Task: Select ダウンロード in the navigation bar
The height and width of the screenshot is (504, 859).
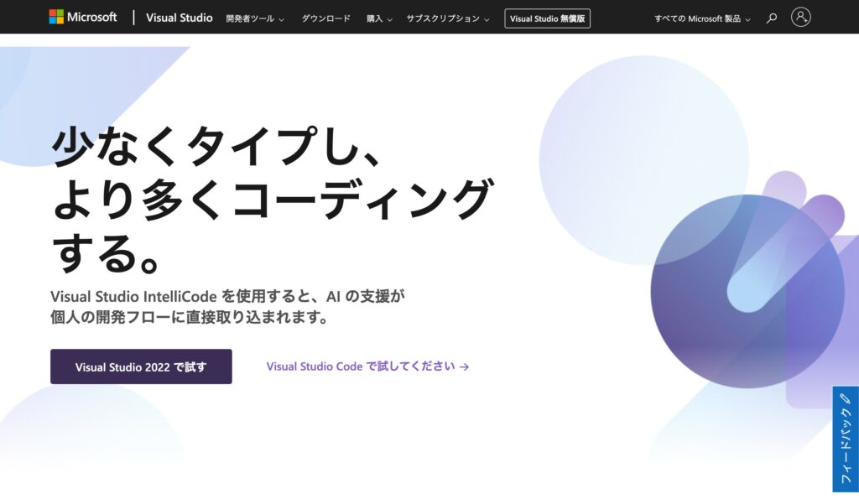Action: point(326,18)
